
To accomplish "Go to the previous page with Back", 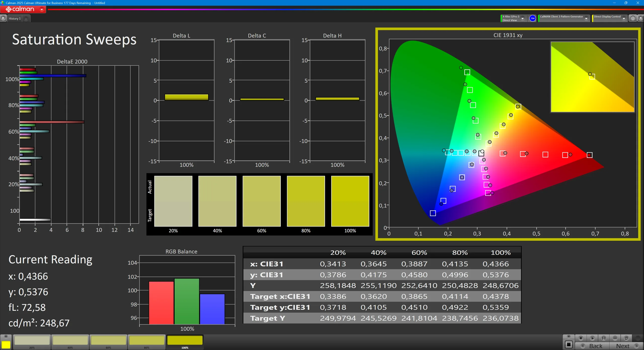I will coord(592,346).
